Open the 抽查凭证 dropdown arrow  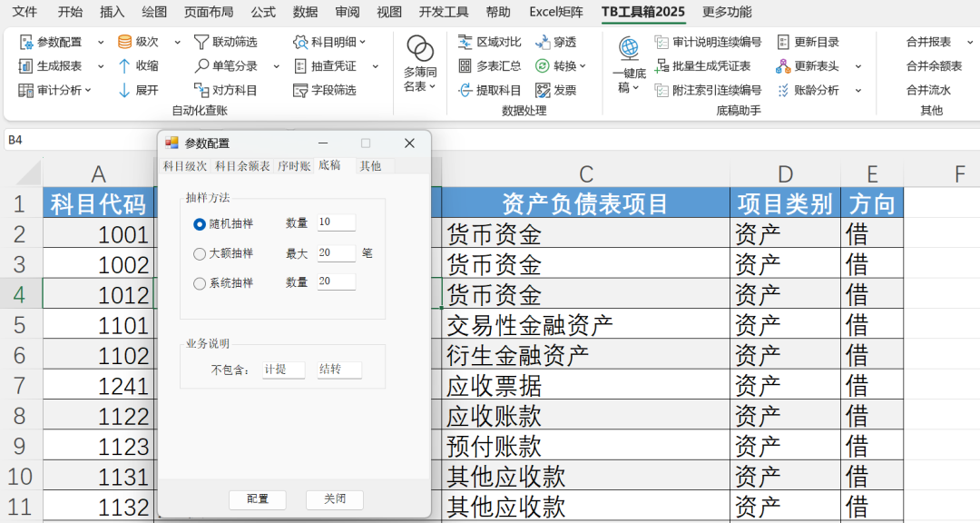click(375, 66)
